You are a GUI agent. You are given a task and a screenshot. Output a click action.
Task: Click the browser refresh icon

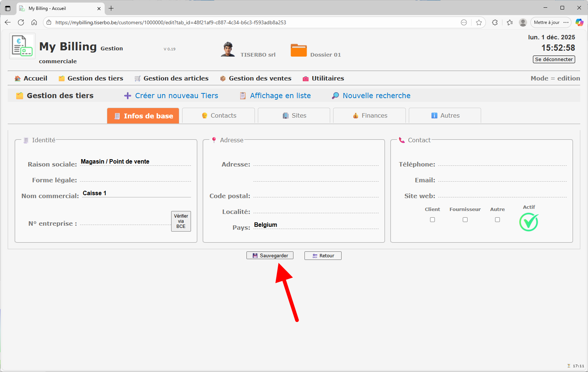(21, 22)
